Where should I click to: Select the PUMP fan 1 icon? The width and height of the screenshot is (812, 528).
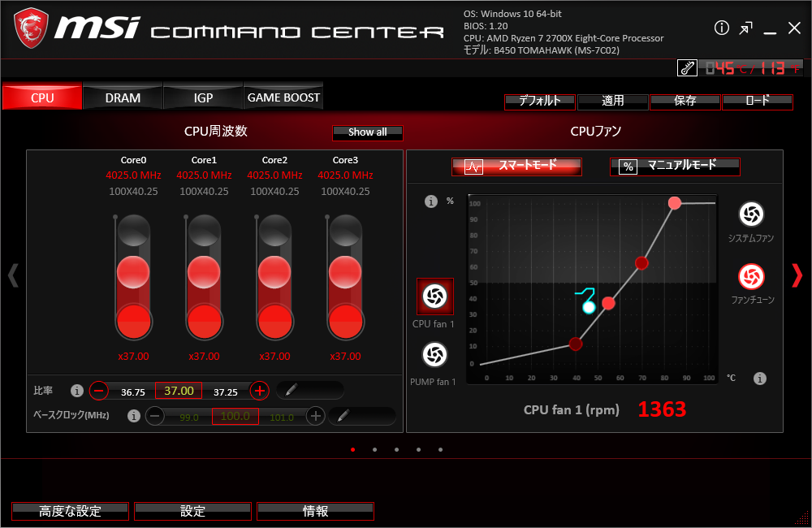434,355
